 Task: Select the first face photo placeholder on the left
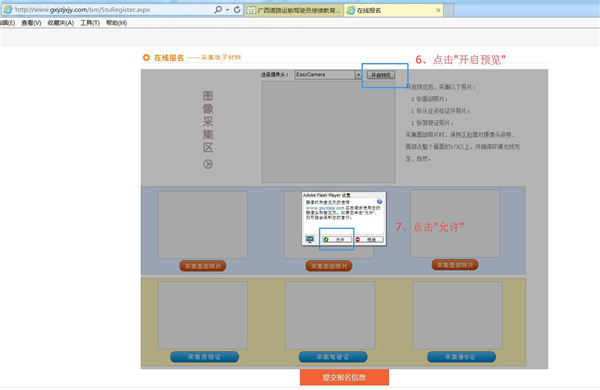click(203, 225)
